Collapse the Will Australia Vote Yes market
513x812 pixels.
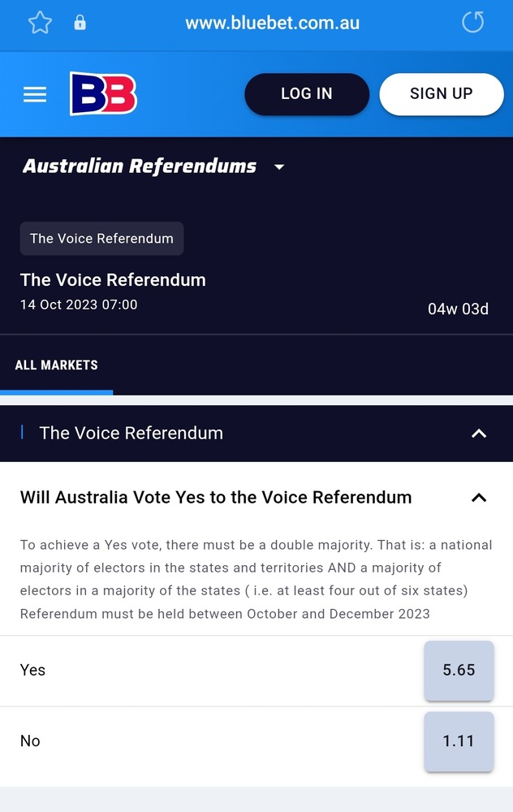pos(479,498)
